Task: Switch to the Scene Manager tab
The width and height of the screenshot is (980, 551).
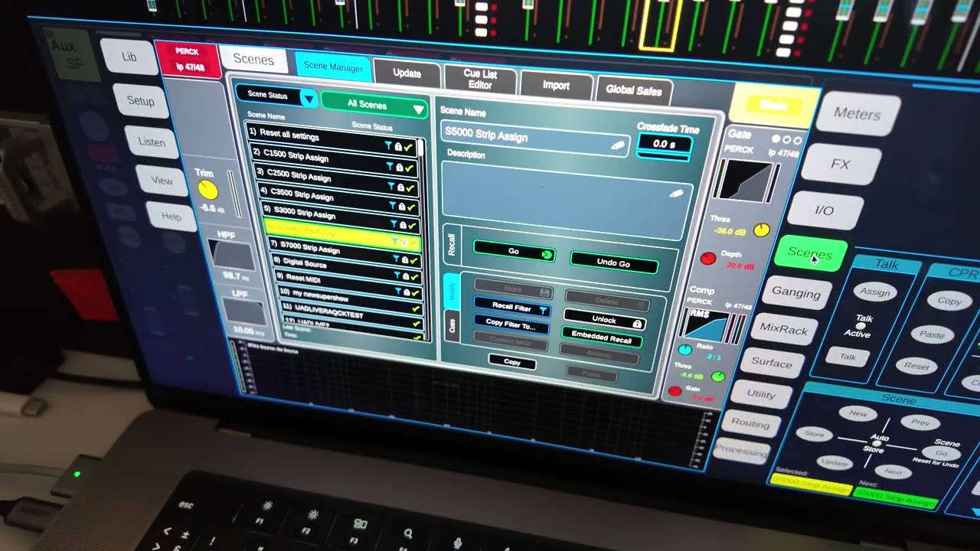Action: [333, 67]
